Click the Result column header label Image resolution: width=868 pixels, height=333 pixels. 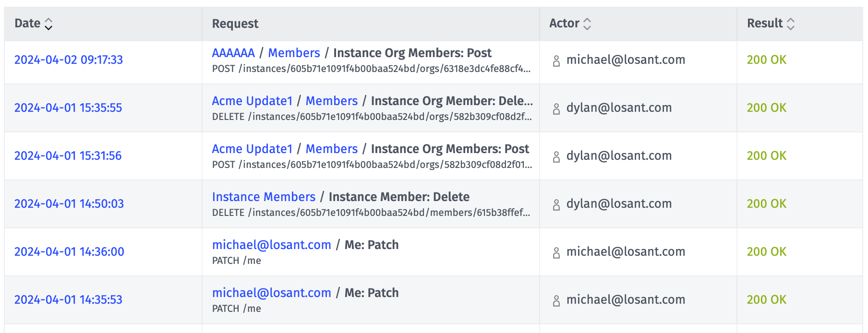765,23
